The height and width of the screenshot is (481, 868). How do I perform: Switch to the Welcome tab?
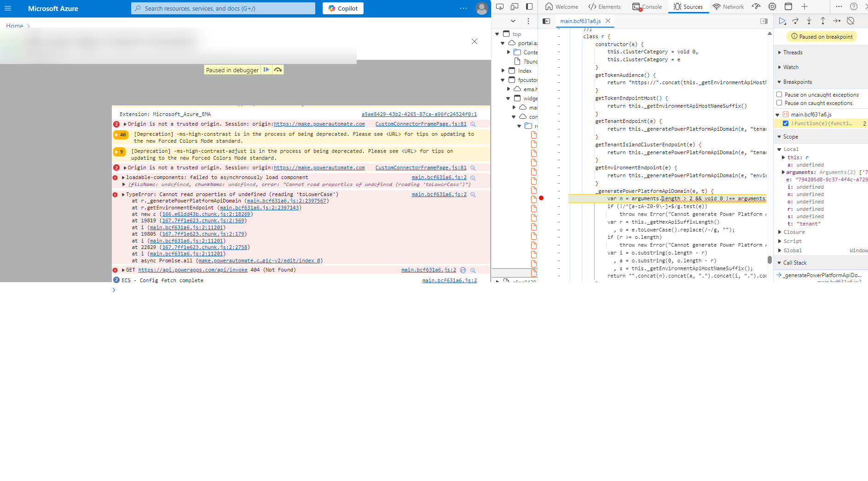point(561,6)
